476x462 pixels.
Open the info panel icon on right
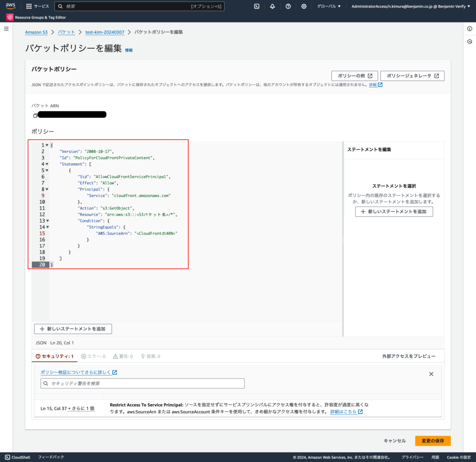pyautogui.click(x=469, y=29)
